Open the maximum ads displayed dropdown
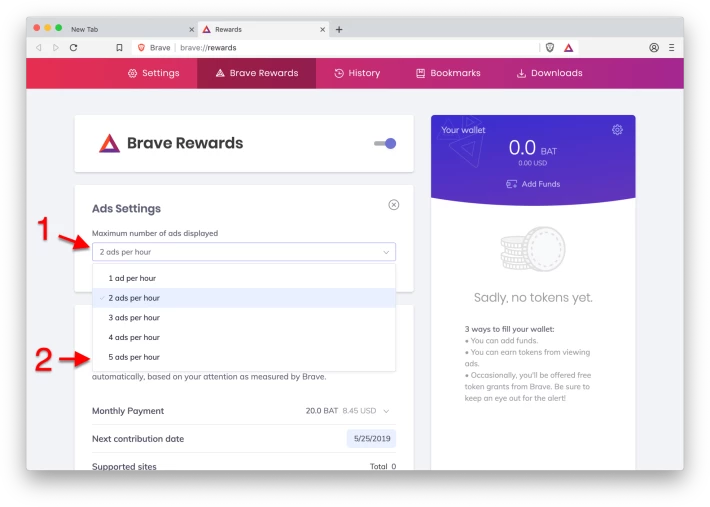This screenshot has height=507, width=710. coord(244,252)
